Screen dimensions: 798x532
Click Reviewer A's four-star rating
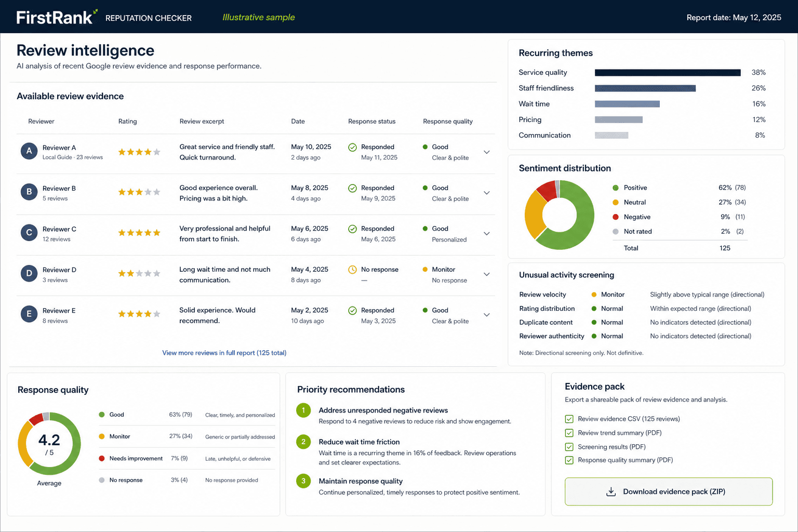pos(139,152)
